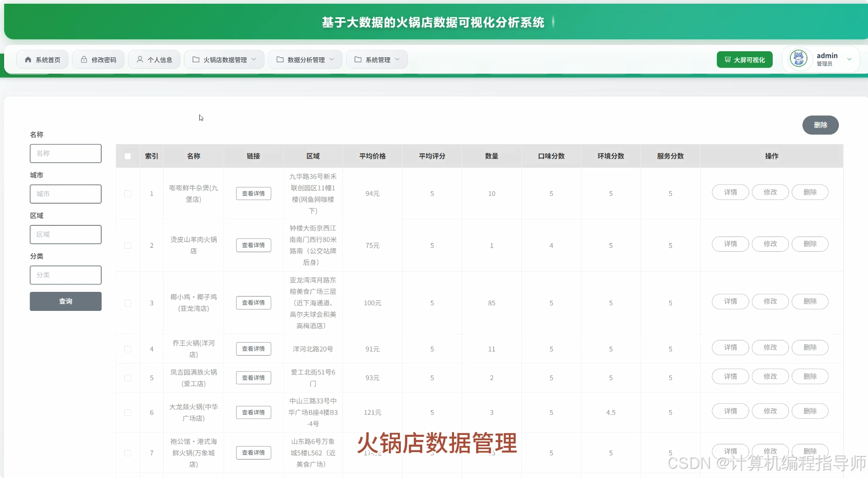This screenshot has height=478, width=868.
Task: Click 详情 for row 3 椰小鸡
Action: click(730, 302)
